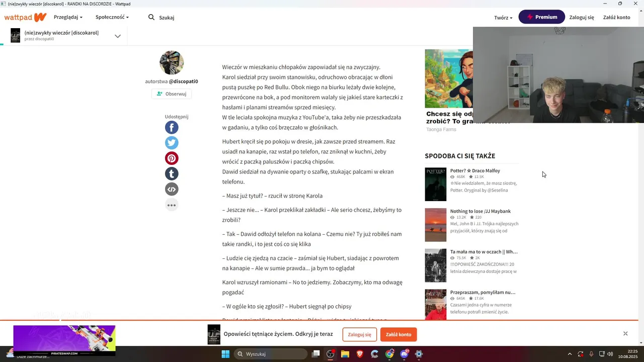Share the story on Twitter

(x=172, y=143)
